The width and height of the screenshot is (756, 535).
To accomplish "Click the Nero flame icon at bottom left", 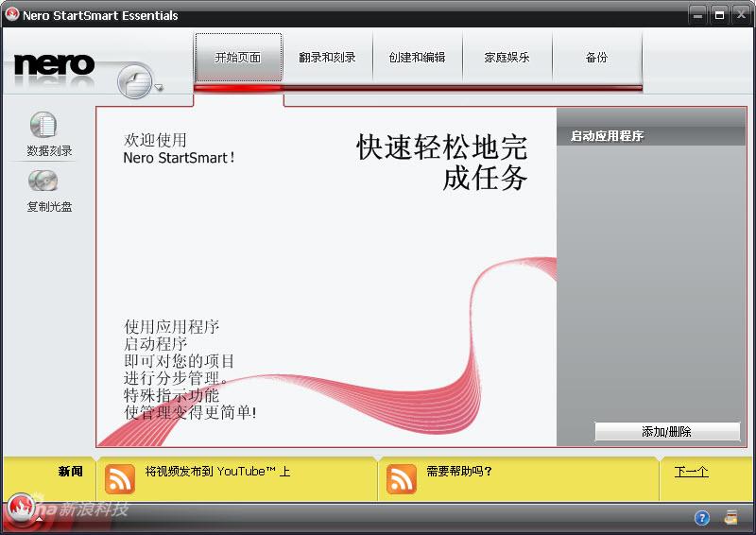I will [x=20, y=509].
